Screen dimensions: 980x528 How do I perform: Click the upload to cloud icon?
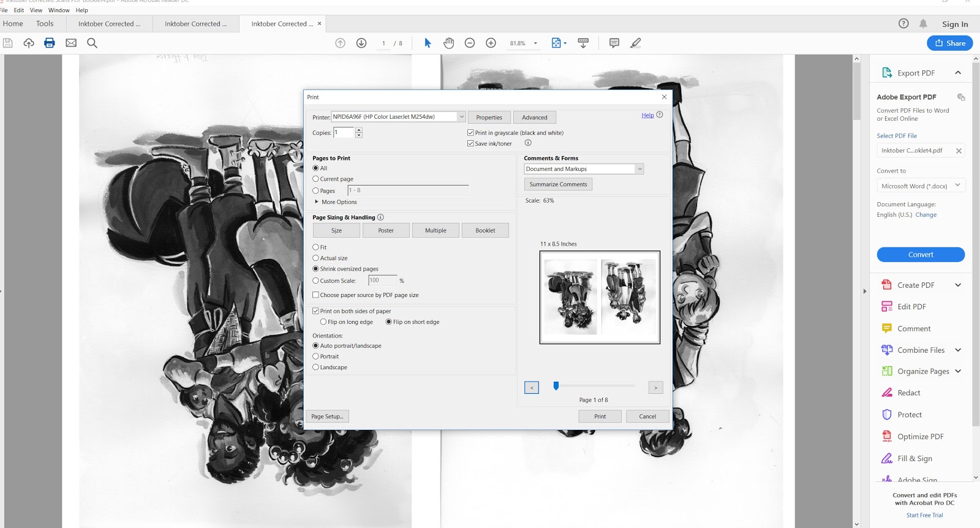coord(29,43)
